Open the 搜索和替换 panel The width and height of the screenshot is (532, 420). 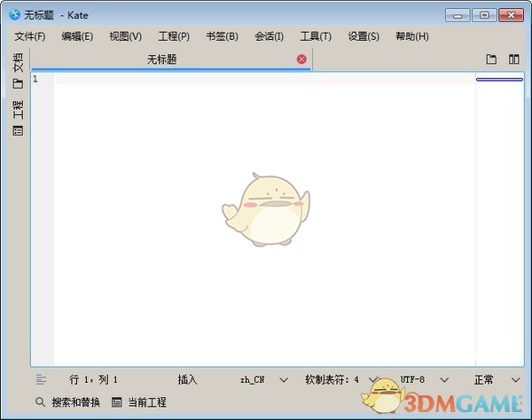(x=67, y=402)
